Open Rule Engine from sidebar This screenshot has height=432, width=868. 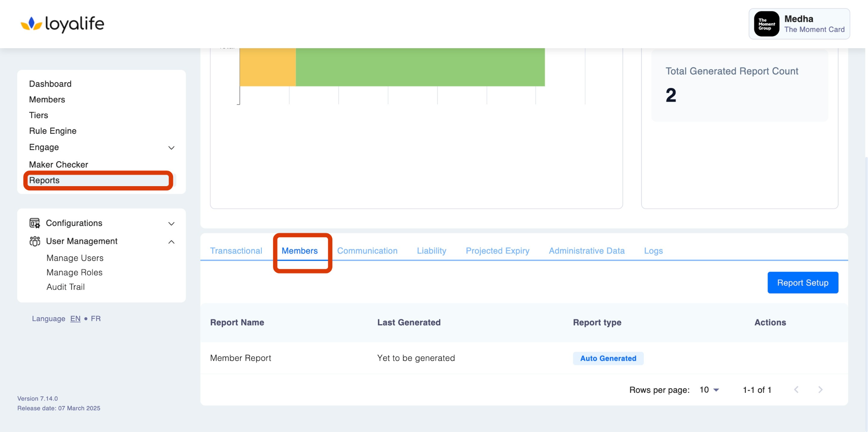[x=53, y=131]
